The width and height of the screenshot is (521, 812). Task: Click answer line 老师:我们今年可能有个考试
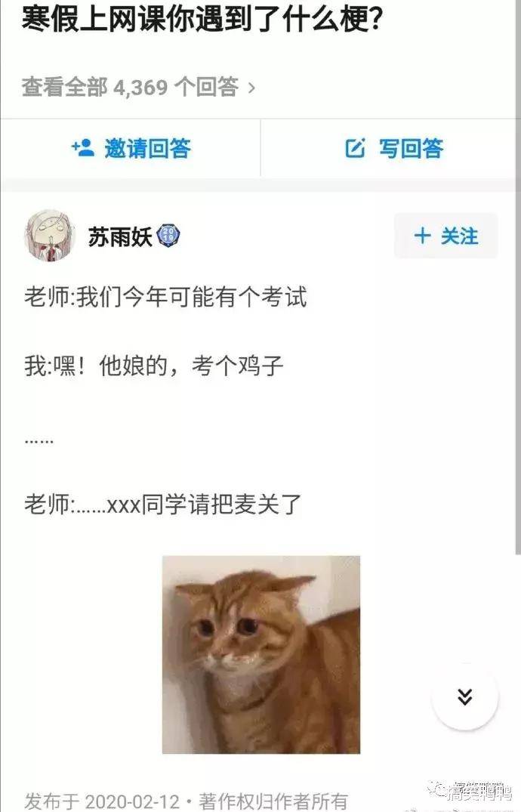point(165,297)
